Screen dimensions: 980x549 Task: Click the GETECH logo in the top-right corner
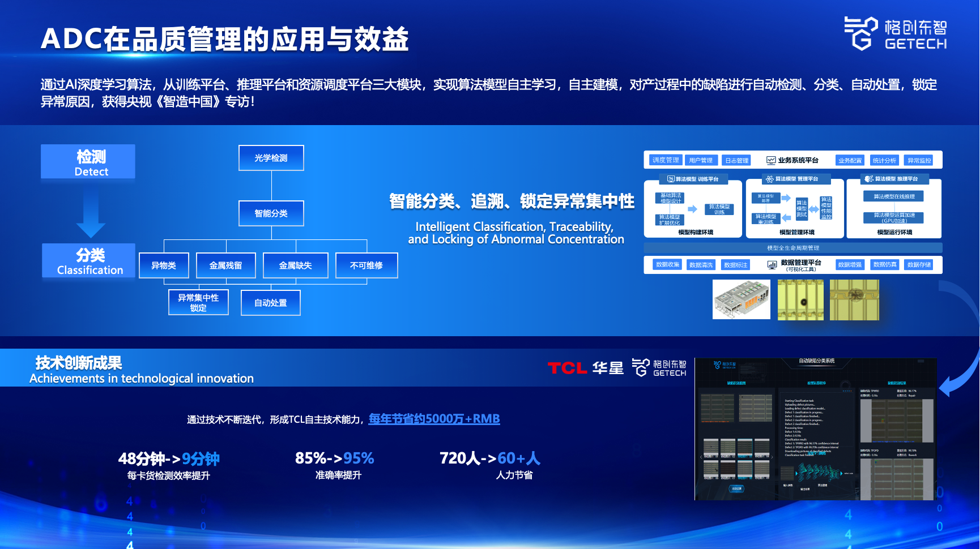click(895, 33)
